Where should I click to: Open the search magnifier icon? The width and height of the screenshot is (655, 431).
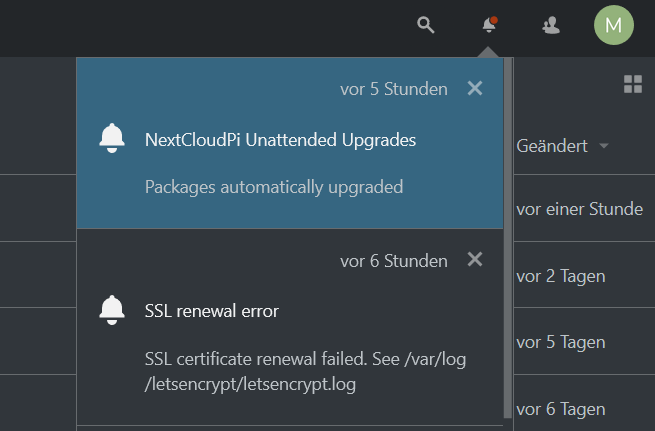coord(426,25)
